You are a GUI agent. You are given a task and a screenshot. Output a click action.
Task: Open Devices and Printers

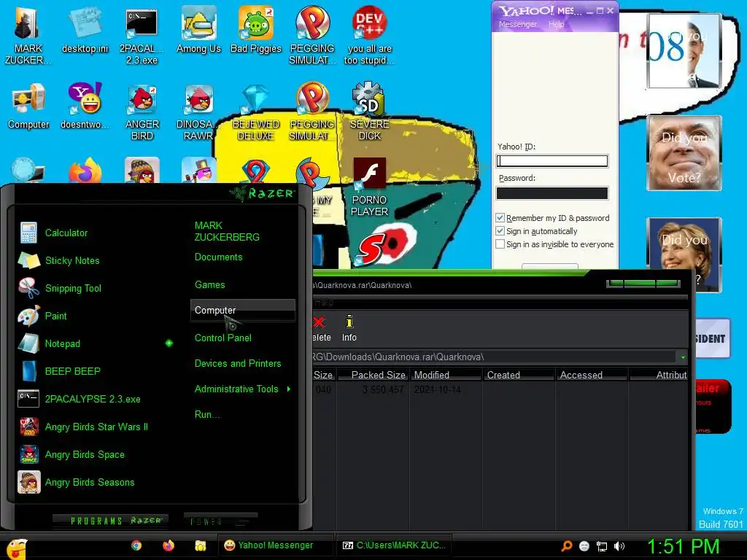tap(238, 363)
